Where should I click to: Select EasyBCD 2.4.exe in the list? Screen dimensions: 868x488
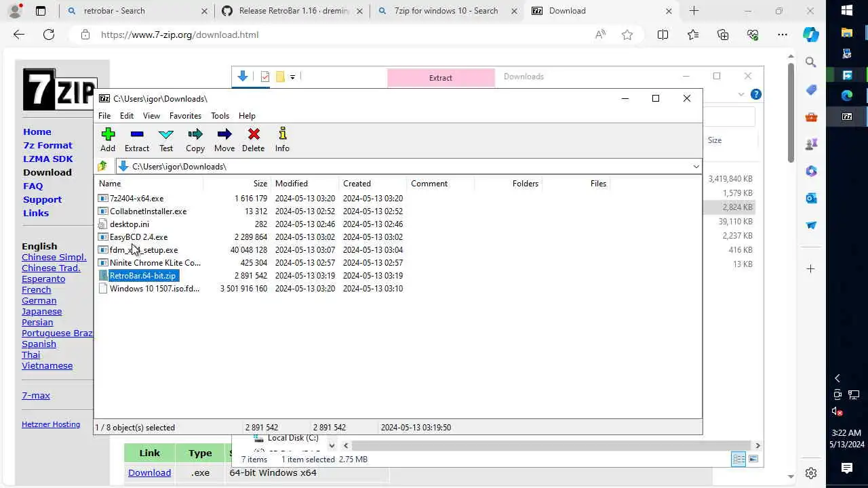tap(138, 237)
